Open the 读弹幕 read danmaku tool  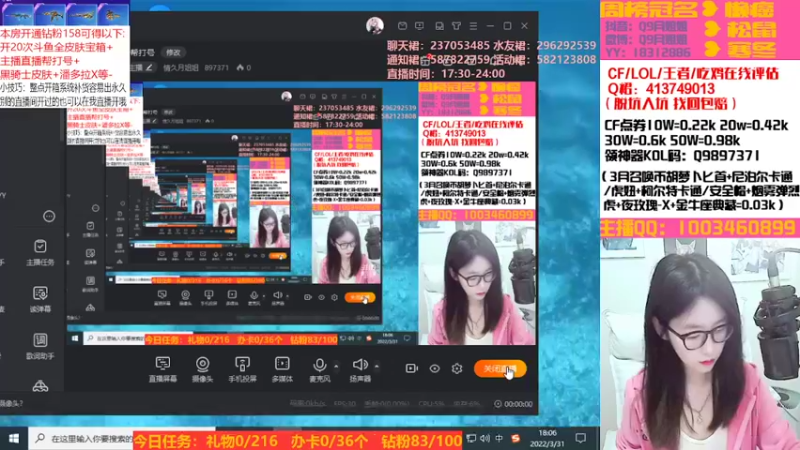pyautogui.click(x=40, y=299)
